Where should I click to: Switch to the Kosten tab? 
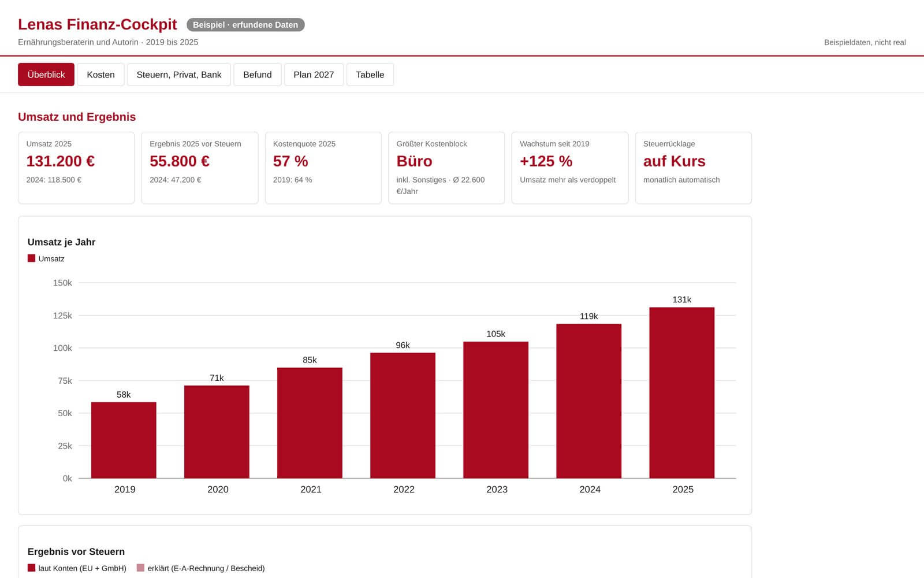pyautogui.click(x=100, y=75)
